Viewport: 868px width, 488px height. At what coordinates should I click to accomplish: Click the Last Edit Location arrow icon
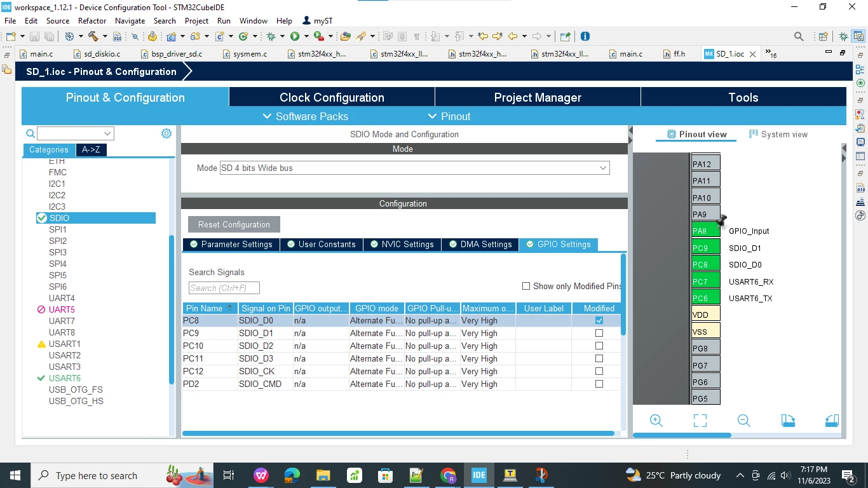[484, 36]
